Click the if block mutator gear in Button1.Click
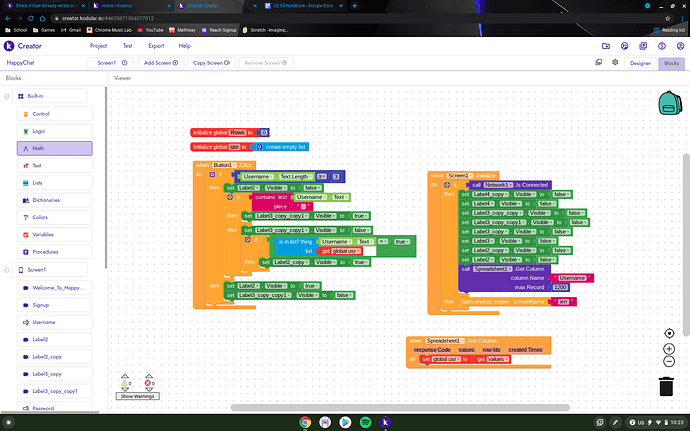 pyautogui.click(x=212, y=174)
